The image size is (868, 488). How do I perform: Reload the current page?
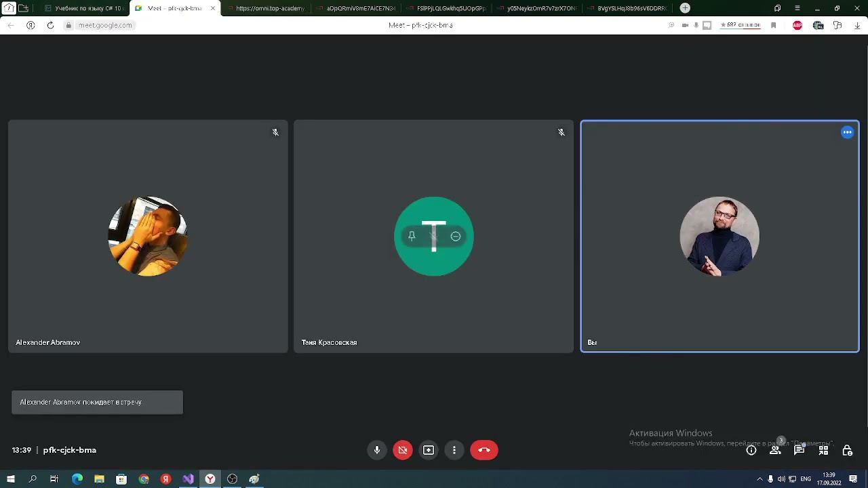coord(50,25)
